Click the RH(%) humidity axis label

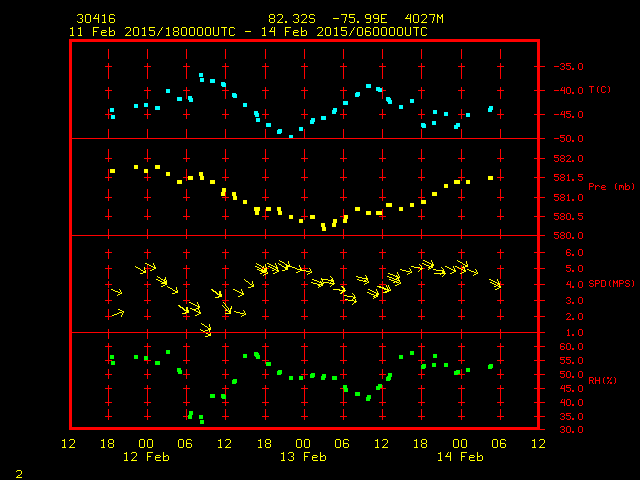pos(602,380)
